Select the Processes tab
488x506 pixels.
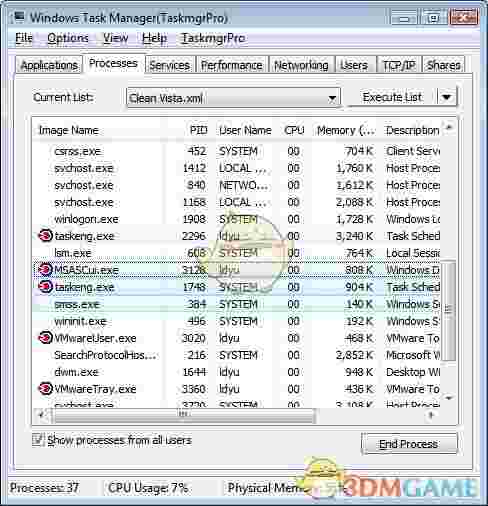[x=113, y=63]
